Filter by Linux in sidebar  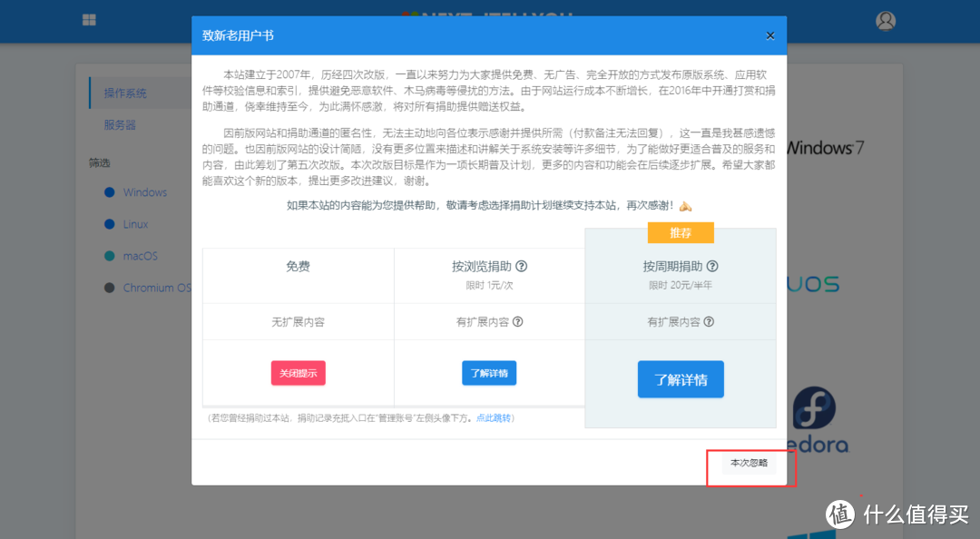click(126, 224)
